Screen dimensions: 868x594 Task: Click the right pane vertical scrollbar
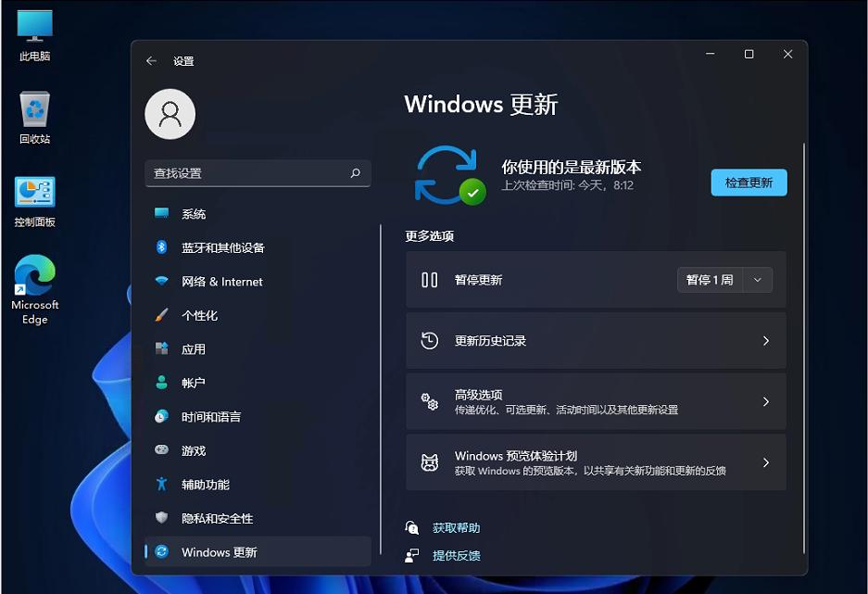(x=804, y=348)
